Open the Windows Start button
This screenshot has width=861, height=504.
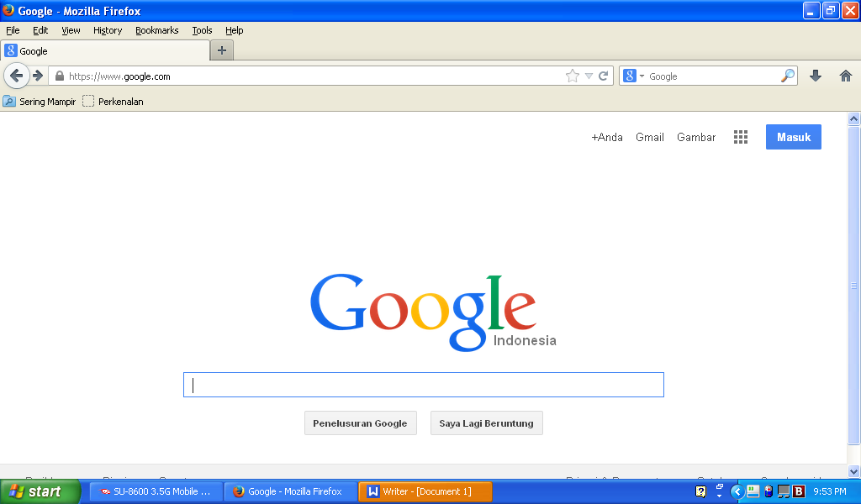click(x=40, y=491)
